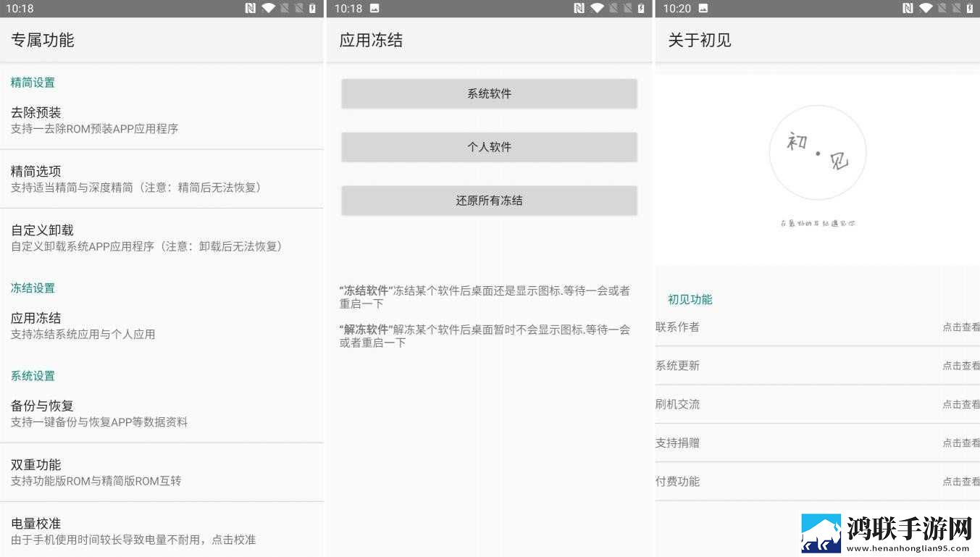Open 应用冻结 setting entry

pos(162,325)
